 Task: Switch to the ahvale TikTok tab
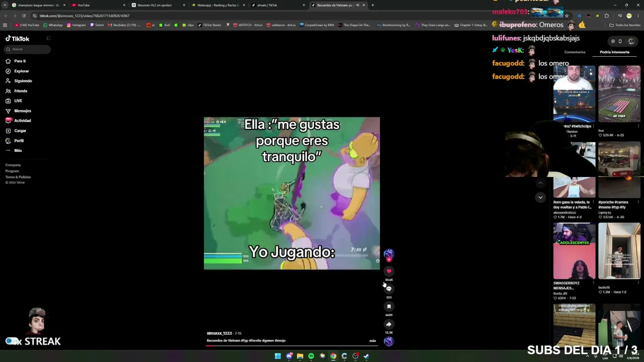[278, 5]
